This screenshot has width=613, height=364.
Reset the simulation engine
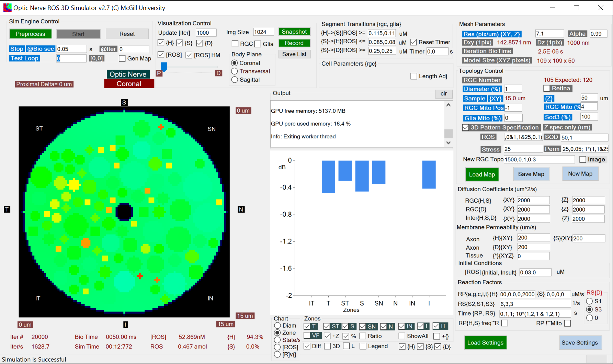[127, 34]
